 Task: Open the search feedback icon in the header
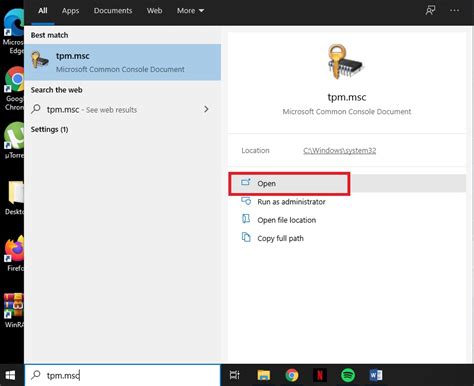(430, 11)
